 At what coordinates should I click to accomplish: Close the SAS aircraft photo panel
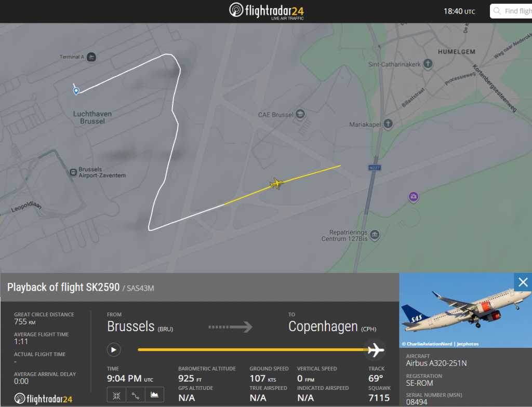[523, 282]
